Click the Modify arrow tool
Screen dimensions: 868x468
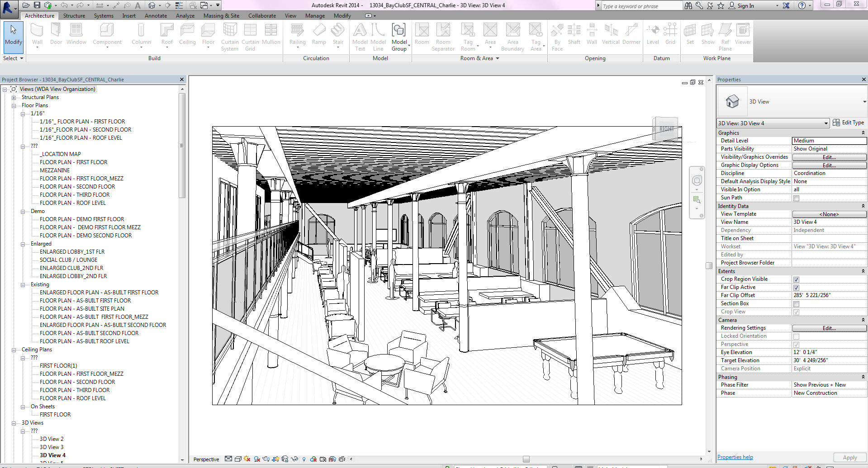tap(14, 35)
